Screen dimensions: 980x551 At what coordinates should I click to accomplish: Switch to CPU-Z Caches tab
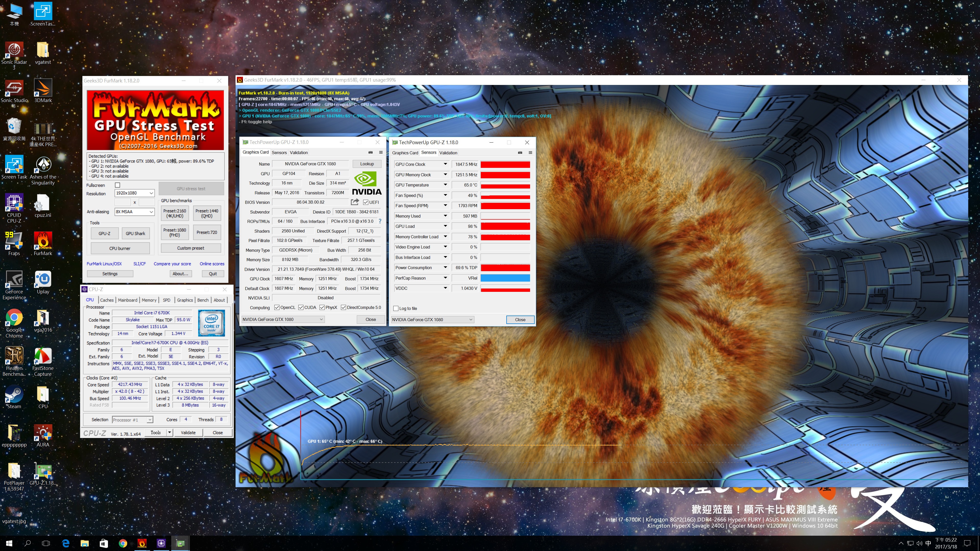pyautogui.click(x=107, y=300)
